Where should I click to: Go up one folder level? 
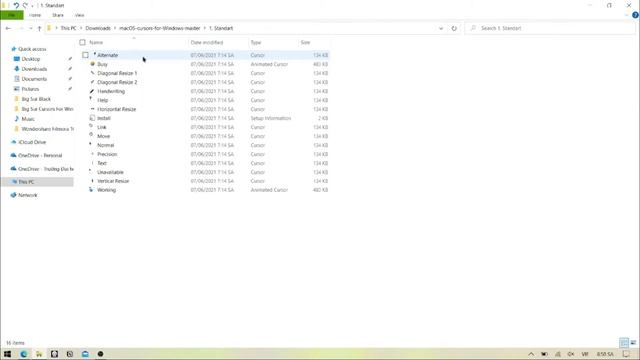tap(39, 28)
